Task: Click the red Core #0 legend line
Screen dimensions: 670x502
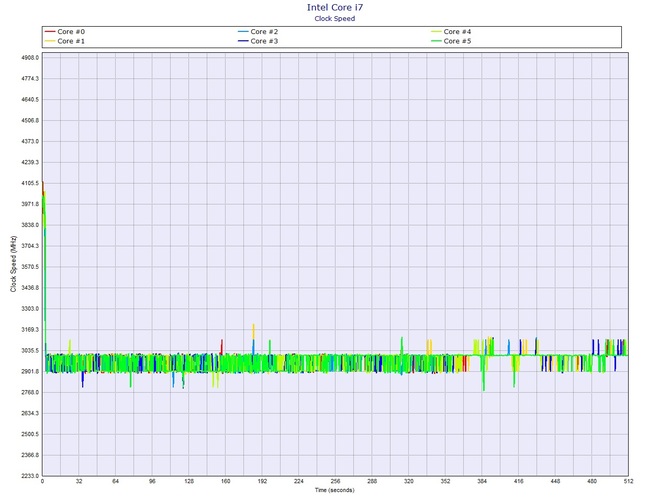Action: (x=50, y=32)
